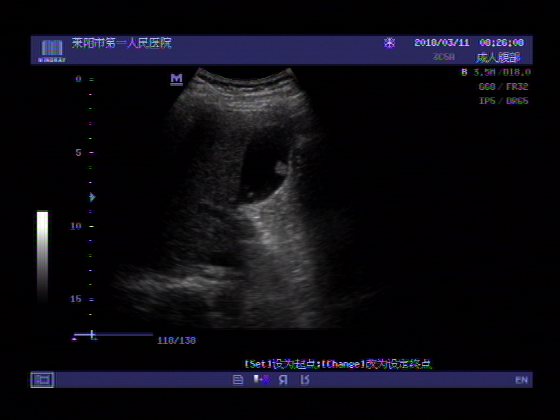Viewport: 560px width, 420px height.
Task: Click the date 2018/03/11 display
Action: (x=442, y=43)
